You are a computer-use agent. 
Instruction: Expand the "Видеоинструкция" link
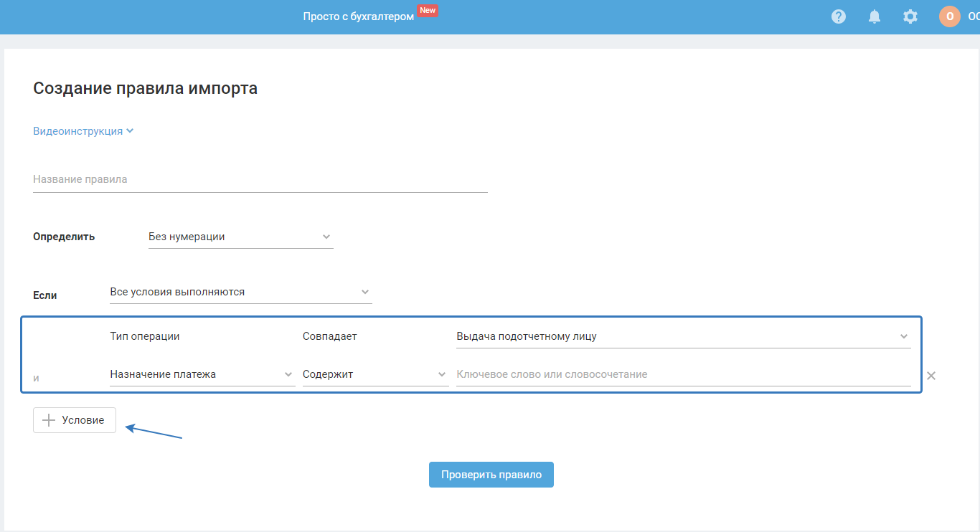click(83, 131)
